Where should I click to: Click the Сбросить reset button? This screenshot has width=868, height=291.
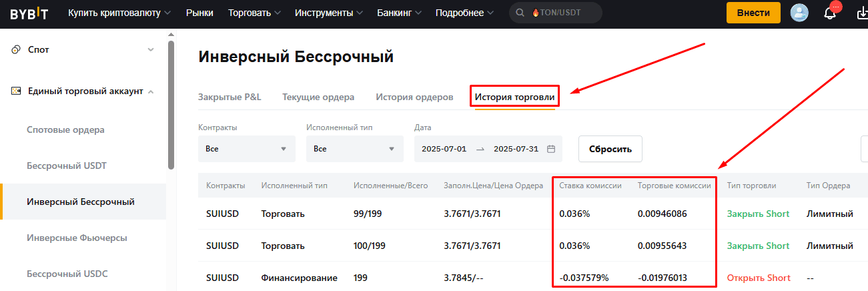(610, 149)
